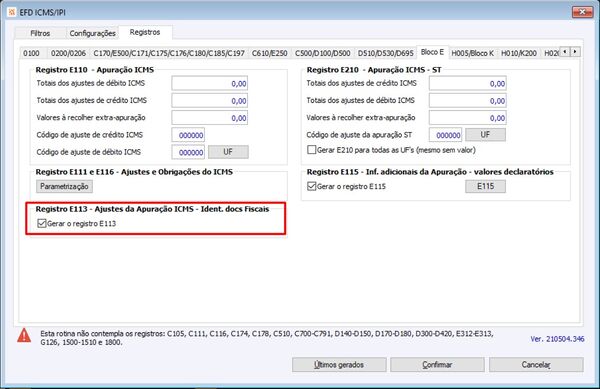Open the H010/K200 sub-tab

coord(519,53)
